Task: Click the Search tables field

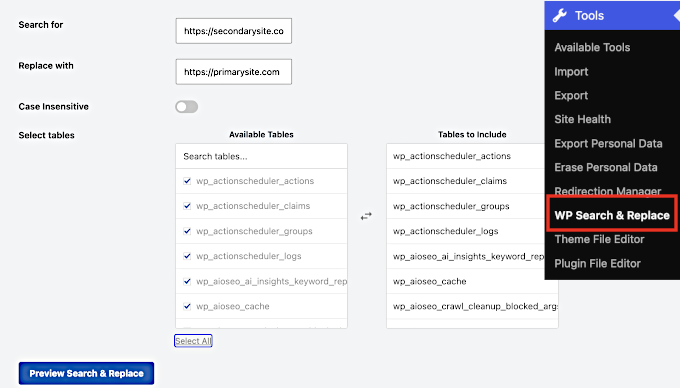Action: (261, 157)
